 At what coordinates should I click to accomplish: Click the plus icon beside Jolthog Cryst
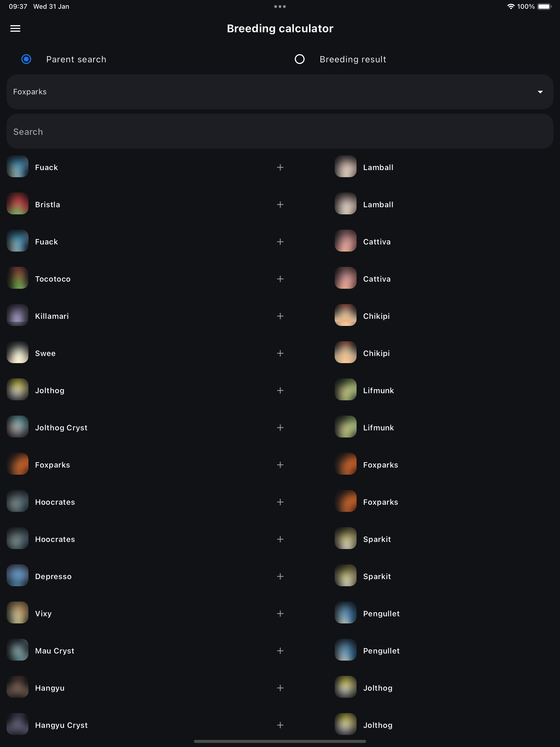pyautogui.click(x=280, y=428)
